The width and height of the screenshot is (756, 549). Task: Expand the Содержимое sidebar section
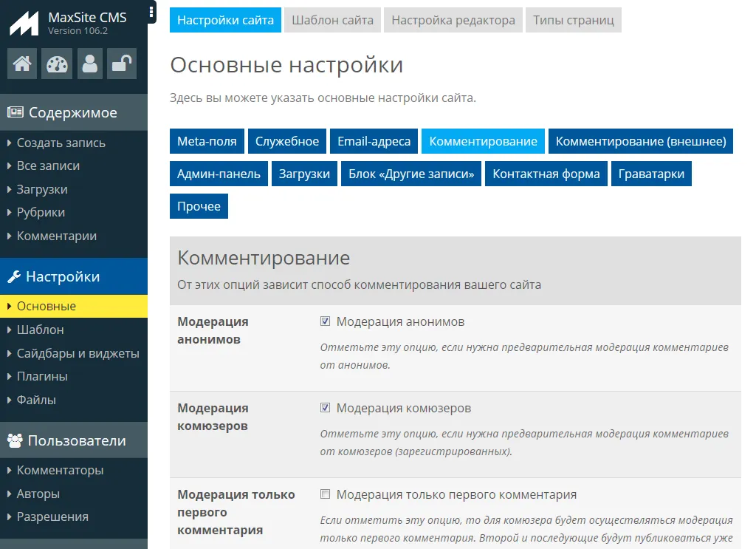tap(72, 113)
